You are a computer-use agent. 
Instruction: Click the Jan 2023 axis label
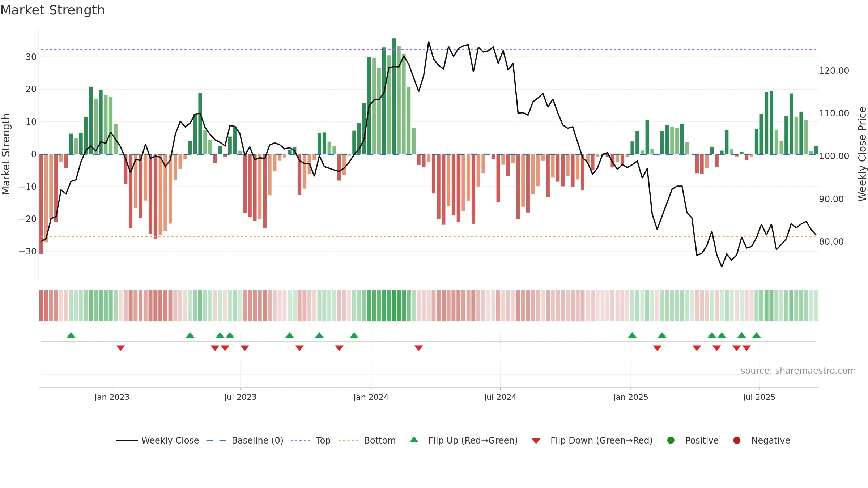coord(112,397)
